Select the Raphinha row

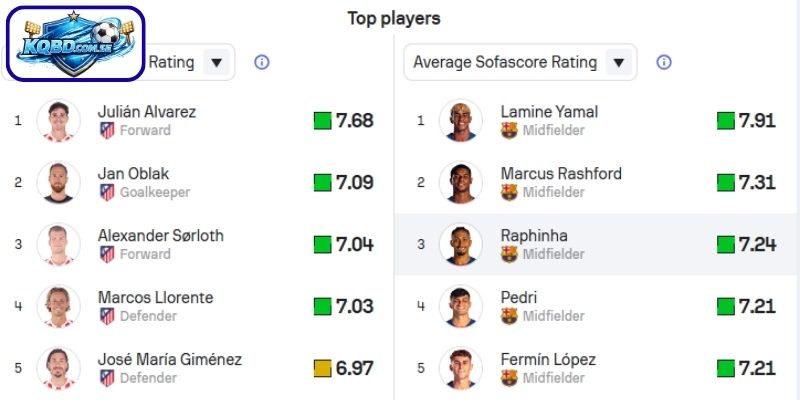pyautogui.click(x=596, y=245)
